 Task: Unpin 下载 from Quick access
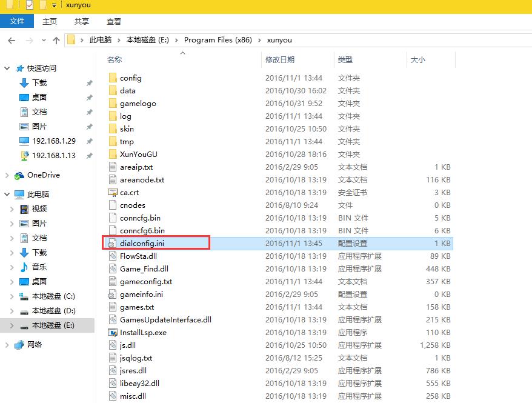90,82
